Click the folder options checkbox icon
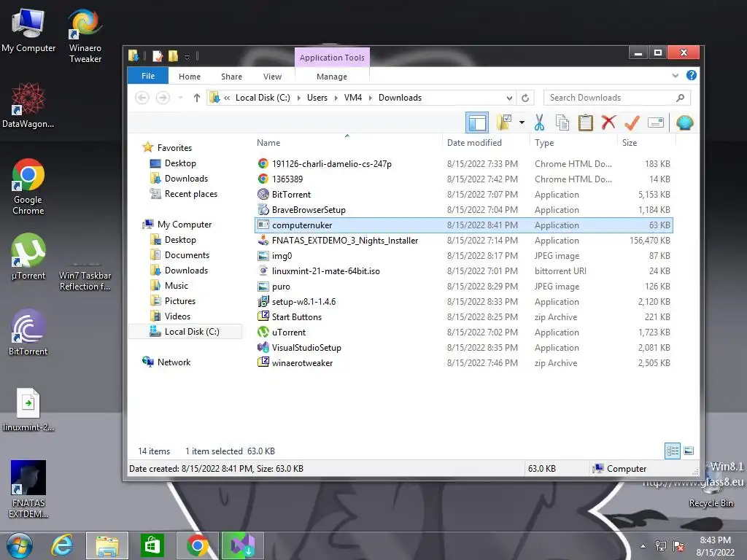The image size is (747, 560). tap(503, 122)
